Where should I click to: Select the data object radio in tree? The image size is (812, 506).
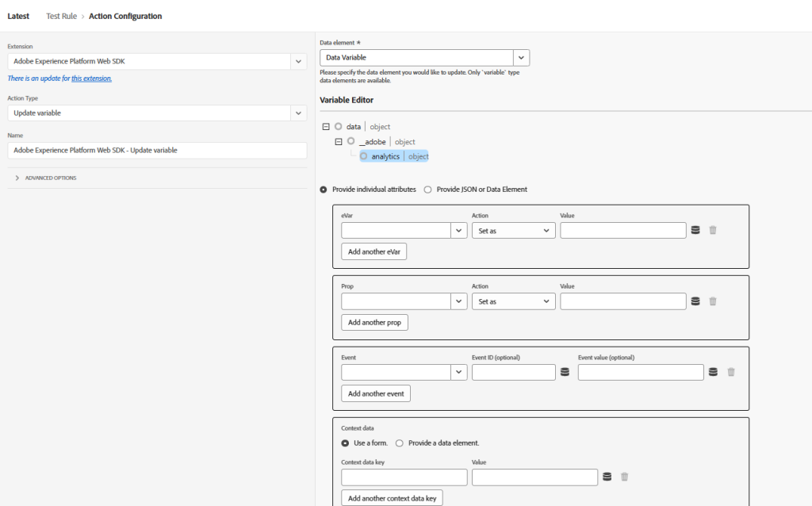tap(338, 126)
